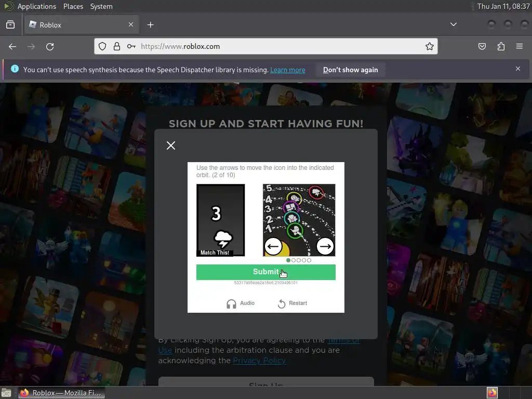Restart the captcha puzzle
The image size is (532, 399).
pos(292,303)
